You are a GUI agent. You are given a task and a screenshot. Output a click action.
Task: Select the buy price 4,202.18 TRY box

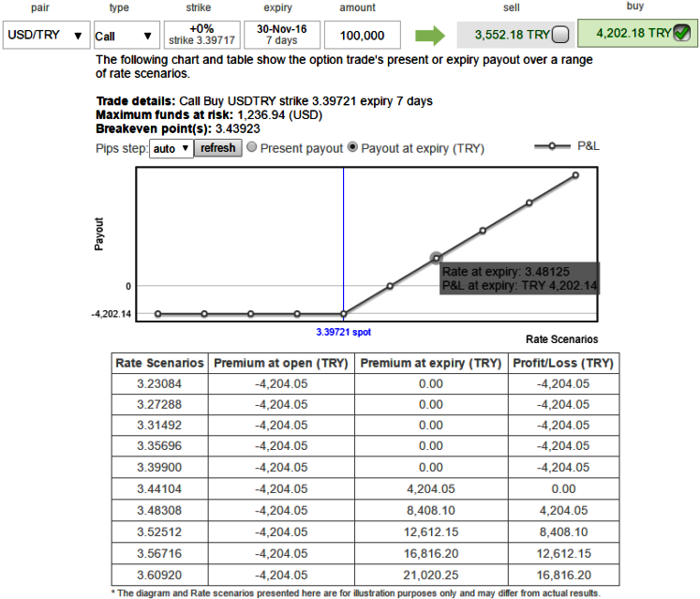point(637,33)
